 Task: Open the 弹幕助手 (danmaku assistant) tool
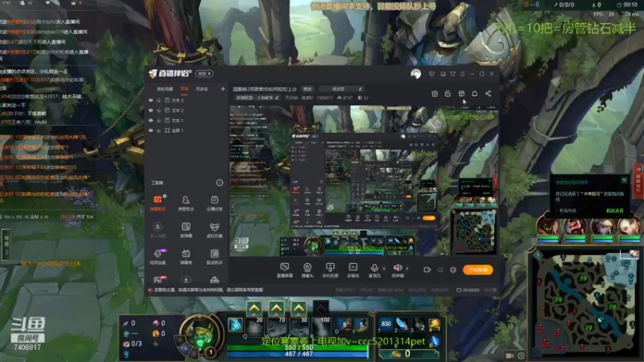[x=158, y=203]
